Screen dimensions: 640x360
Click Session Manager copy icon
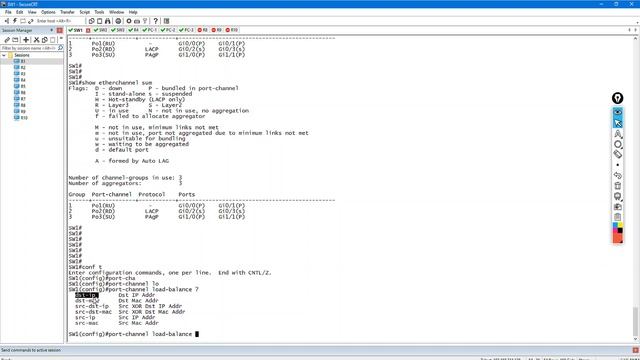pyautogui.click(x=44, y=40)
